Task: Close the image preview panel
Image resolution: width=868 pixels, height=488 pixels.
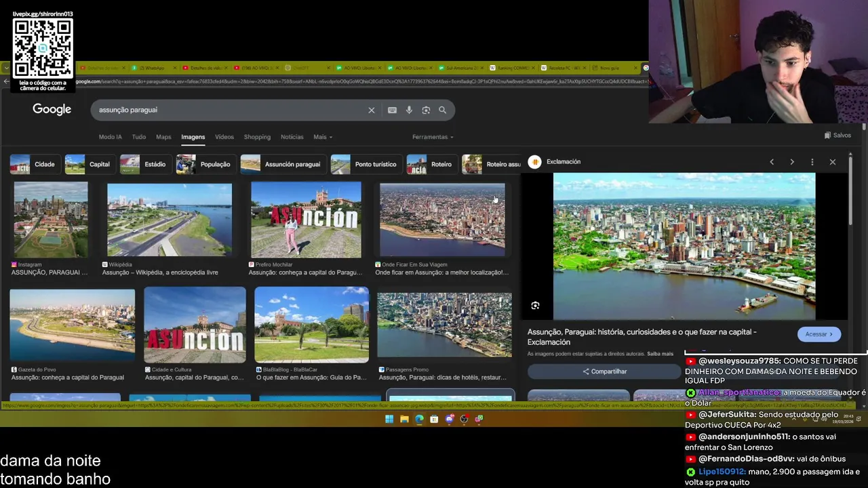Action: point(833,162)
